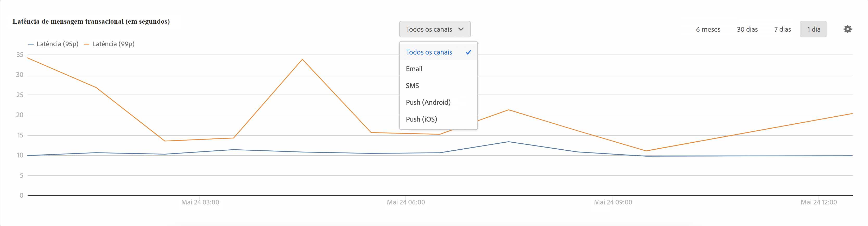Toggle the Latência (95p) legend series

click(54, 44)
